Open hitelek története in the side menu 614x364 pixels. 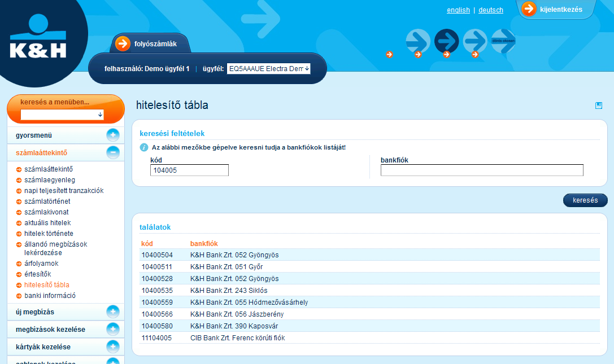click(x=49, y=234)
